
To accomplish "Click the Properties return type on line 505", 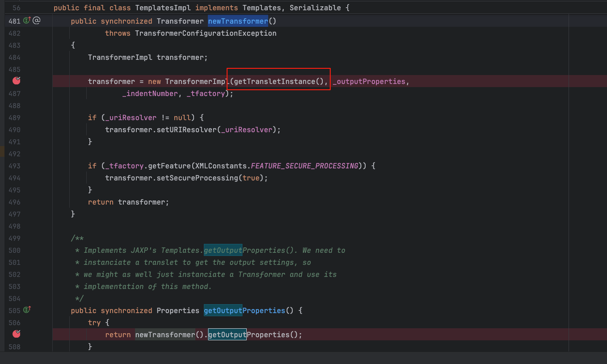I will click(178, 310).
